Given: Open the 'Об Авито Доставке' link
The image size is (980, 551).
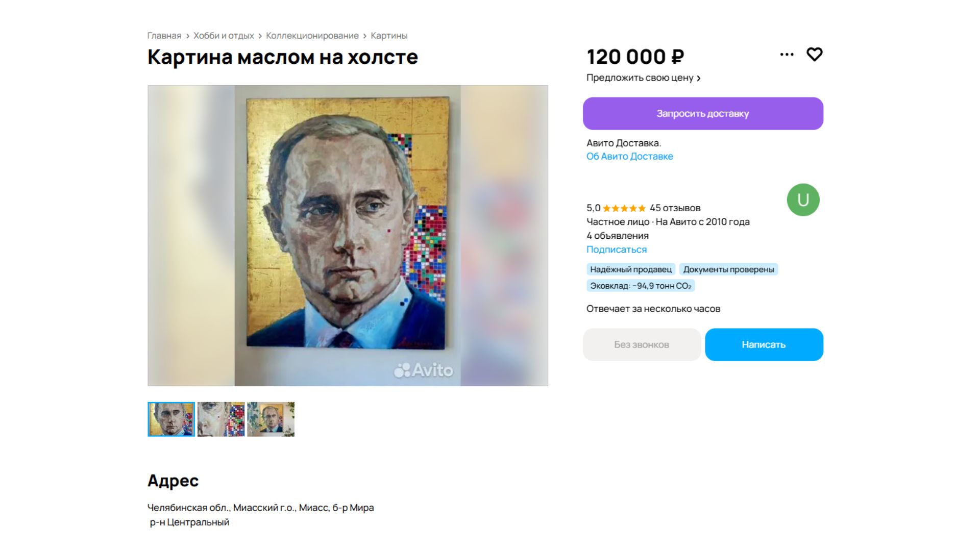Looking at the screenshot, I should [x=629, y=157].
